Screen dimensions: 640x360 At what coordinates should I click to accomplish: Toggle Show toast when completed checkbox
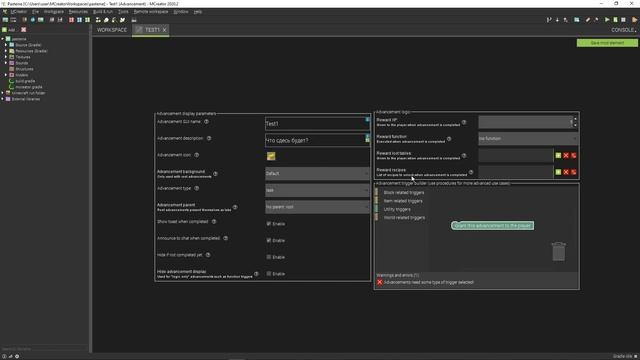(x=269, y=224)
